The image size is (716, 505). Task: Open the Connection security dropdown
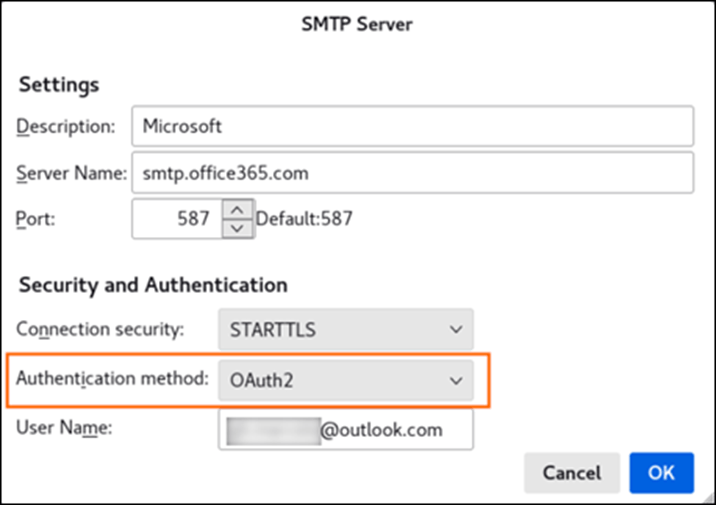(346, 329)
